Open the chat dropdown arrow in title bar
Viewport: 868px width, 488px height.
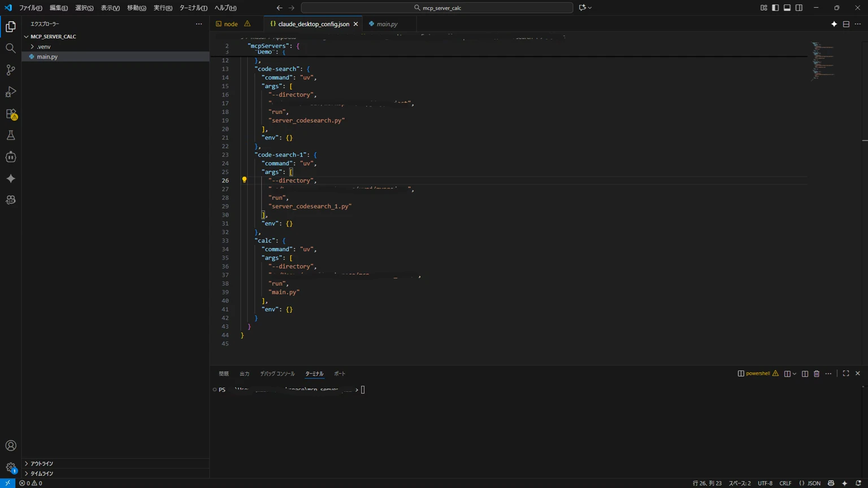[590, 8]
